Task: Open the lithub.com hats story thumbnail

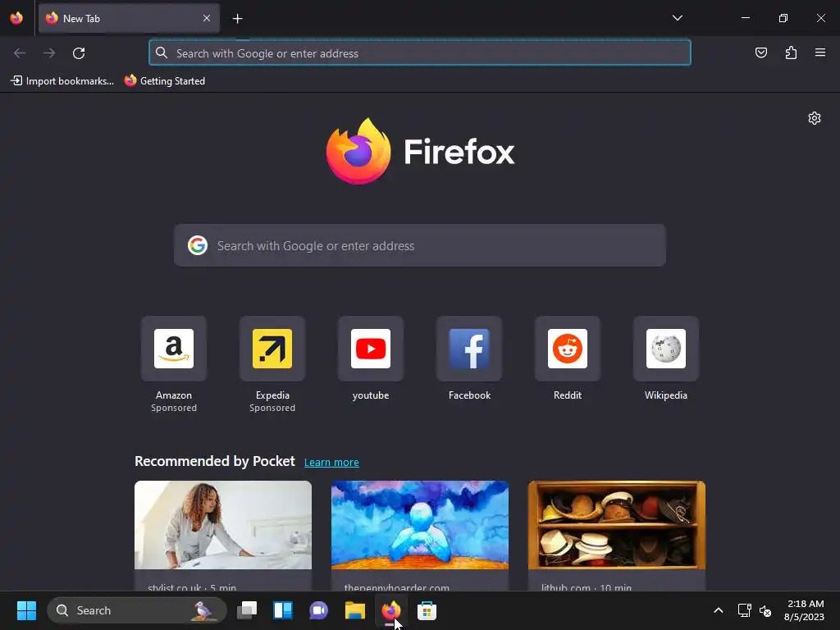Action: click(617, 525)
